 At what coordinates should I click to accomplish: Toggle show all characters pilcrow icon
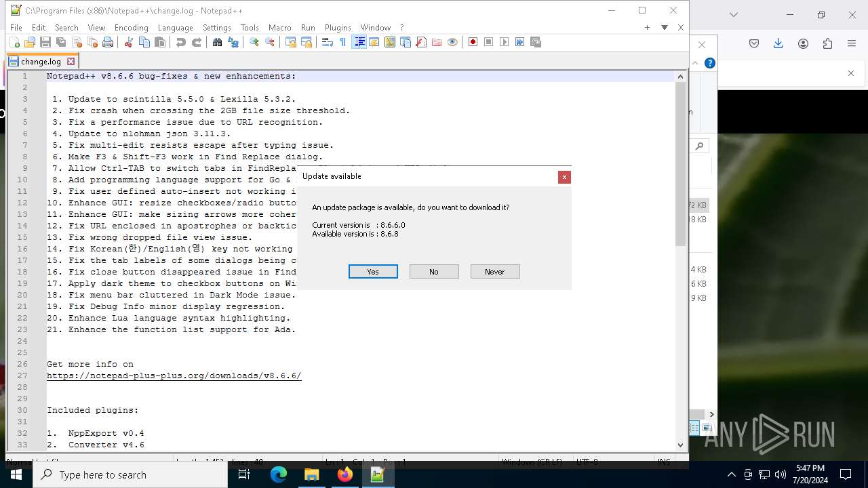(342, 42)
